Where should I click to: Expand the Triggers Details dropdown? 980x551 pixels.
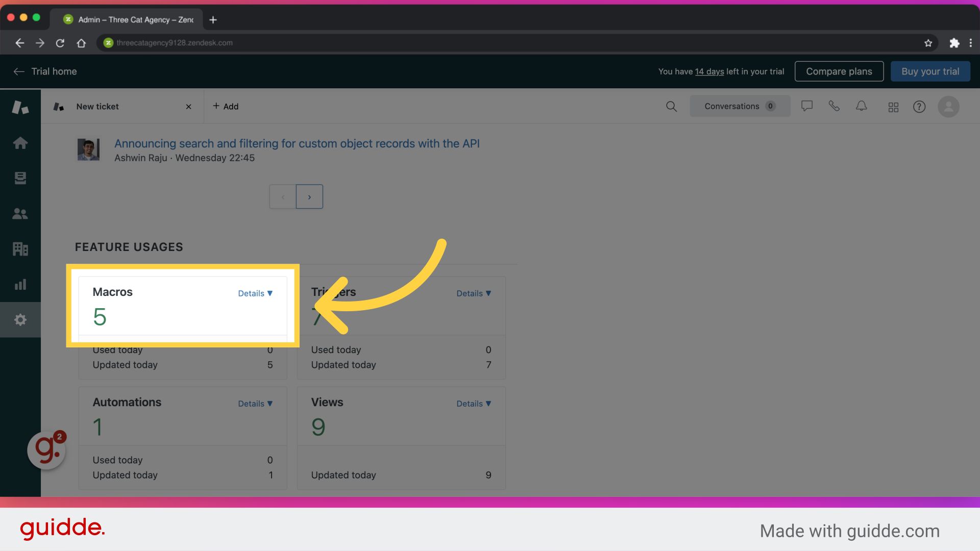click(473, 293)
